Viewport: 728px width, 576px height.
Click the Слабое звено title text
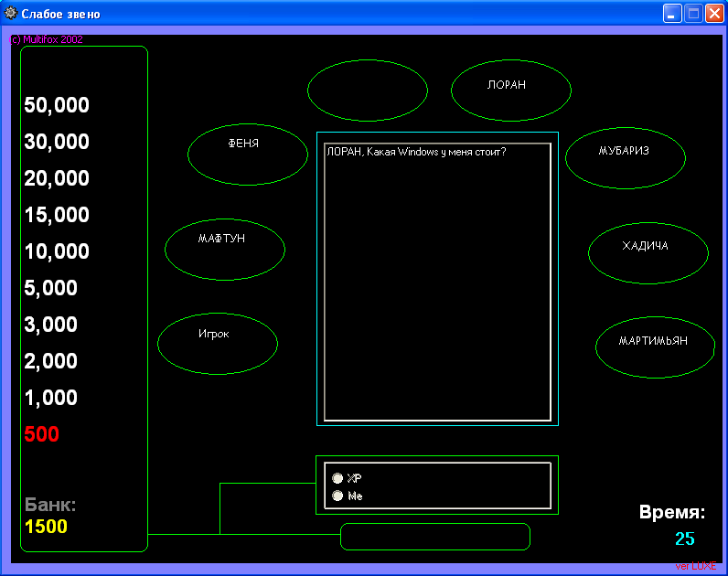61,15
